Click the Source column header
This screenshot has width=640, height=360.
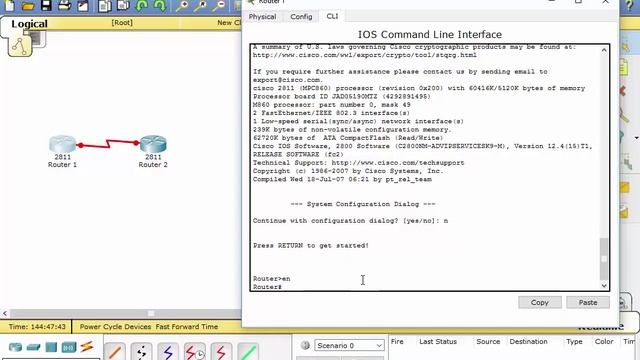coord(488,342)
